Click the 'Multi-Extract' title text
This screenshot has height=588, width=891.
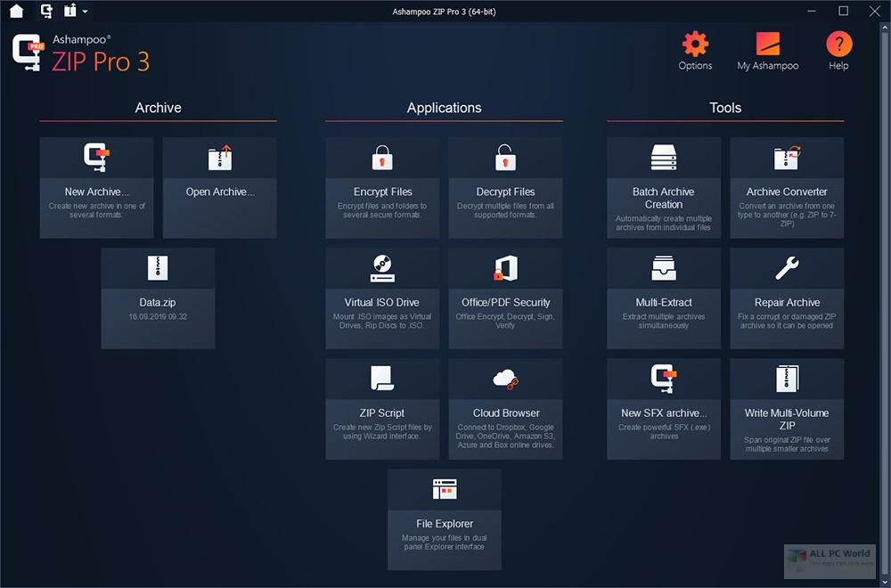664,303
